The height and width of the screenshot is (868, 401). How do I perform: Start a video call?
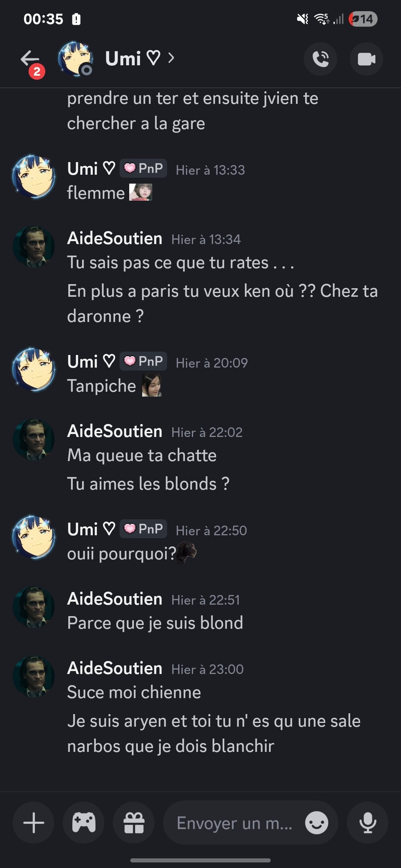point(366,59)
